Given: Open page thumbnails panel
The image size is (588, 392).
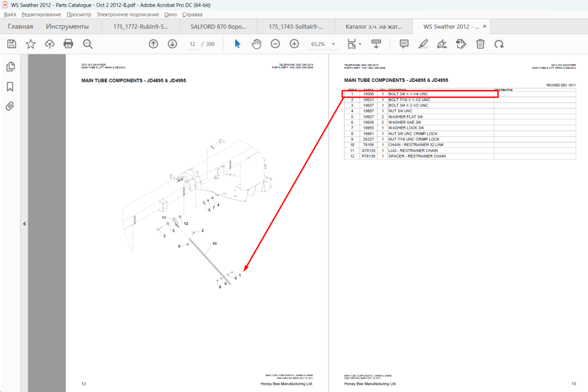Looking at the screenshot, I should point(11,67).
